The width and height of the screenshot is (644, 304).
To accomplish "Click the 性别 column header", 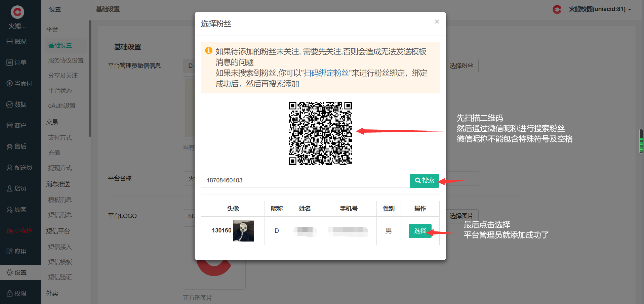I will click(389, 209).
